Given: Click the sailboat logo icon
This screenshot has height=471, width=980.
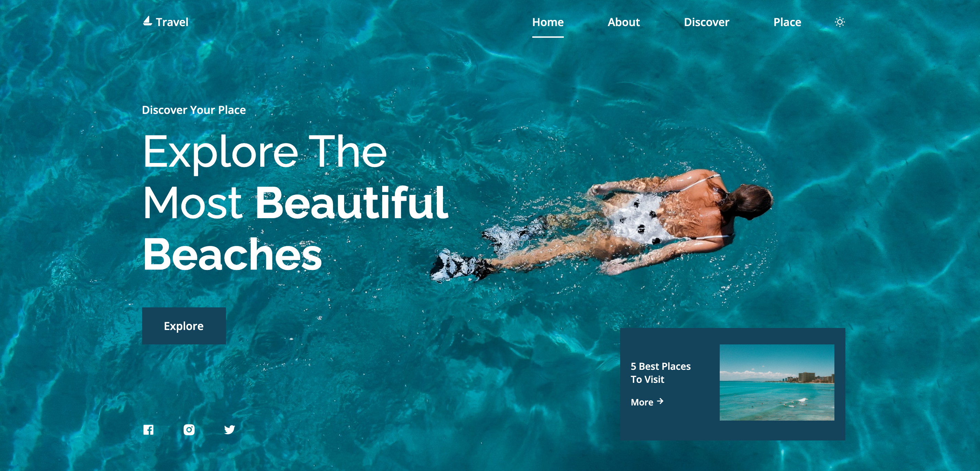Looking at the screenshot, I should pos(147,21).
